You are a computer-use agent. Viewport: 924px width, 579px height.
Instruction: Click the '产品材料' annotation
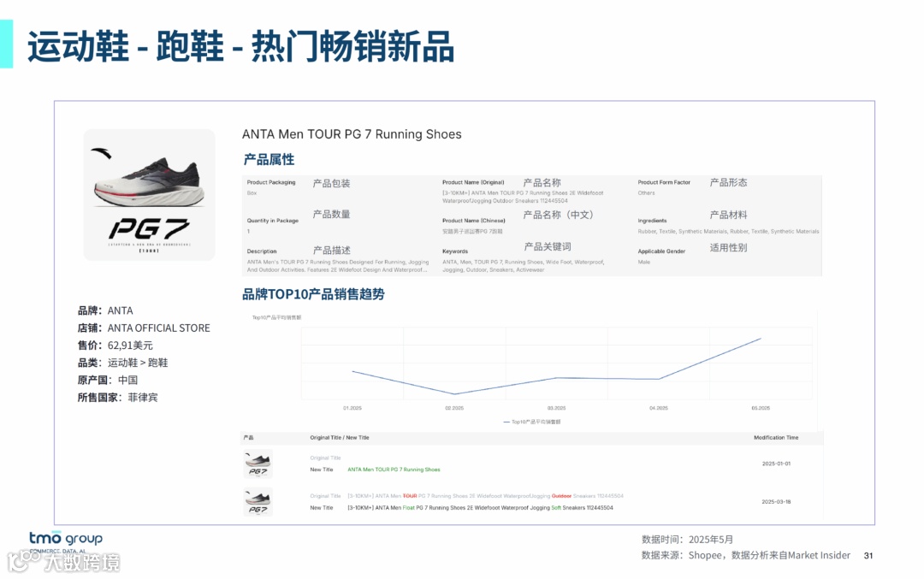tap(728, 215)
